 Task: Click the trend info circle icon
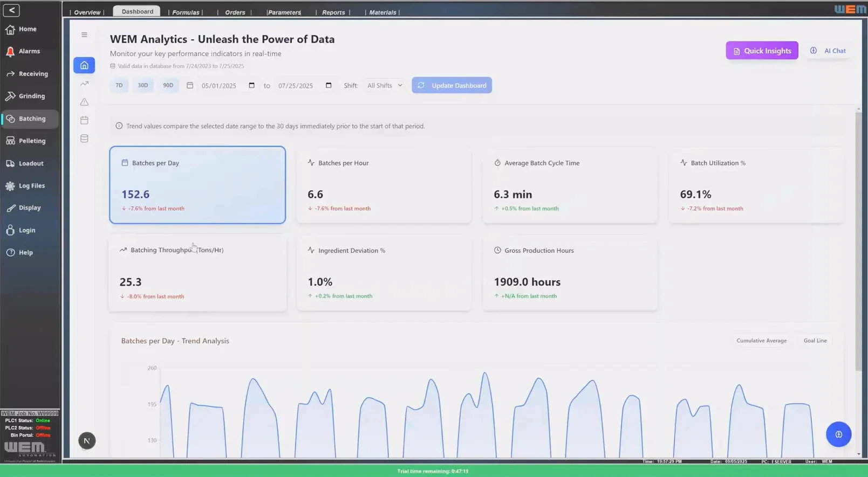tap(119, 126)
